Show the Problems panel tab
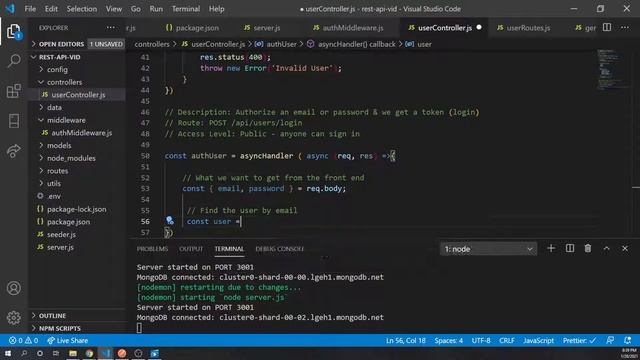This screenshot has height=360, width=640. click(x=152, y=249)
